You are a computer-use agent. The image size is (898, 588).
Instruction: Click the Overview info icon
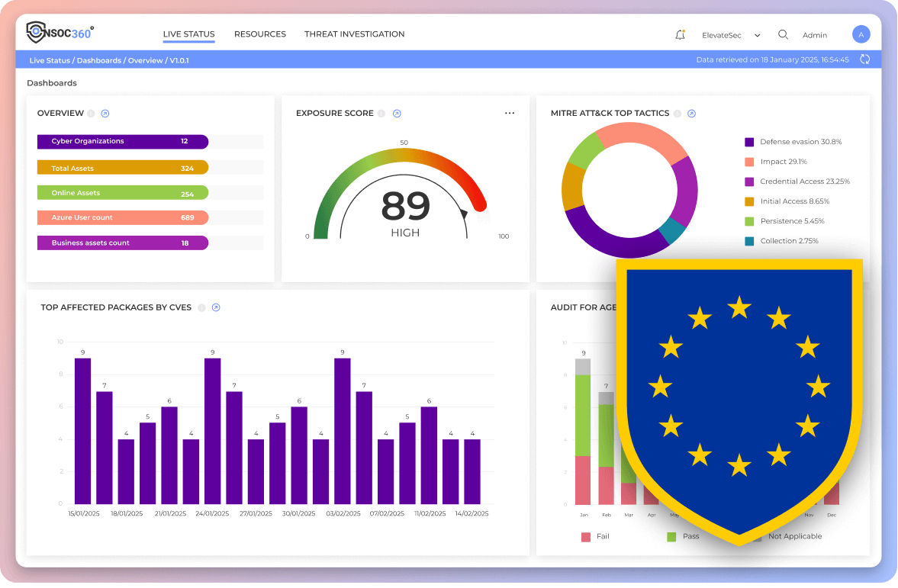click(x=91, y=114)
